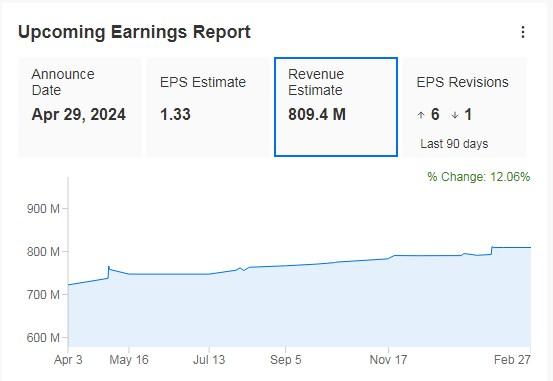Click the 900 M axis label
The width and height of the screenshot is (553, 381).
[x=43, y=209]
